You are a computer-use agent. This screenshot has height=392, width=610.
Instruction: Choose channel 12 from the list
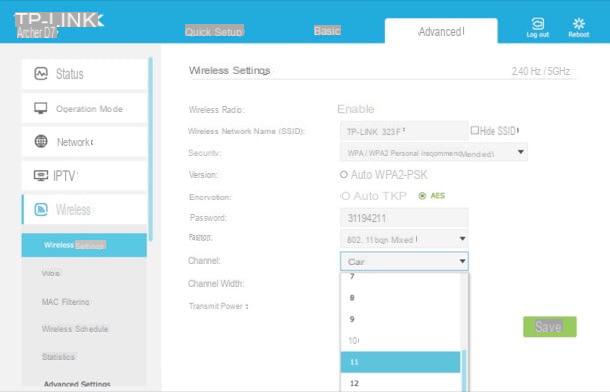(x=400, y=383)
